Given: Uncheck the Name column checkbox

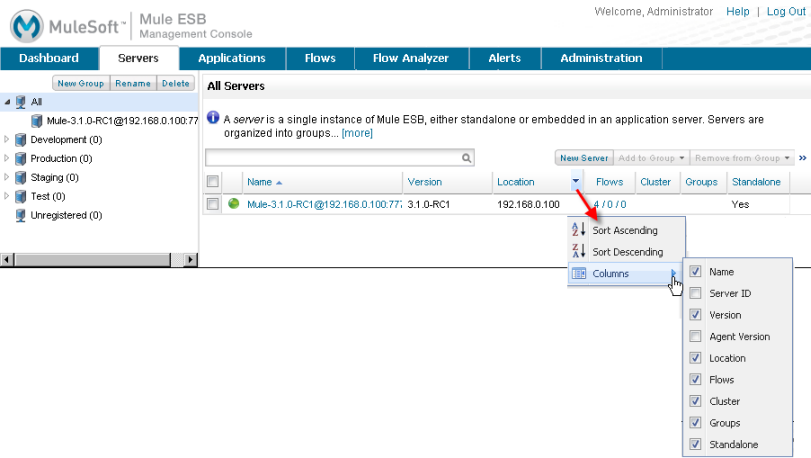Looking at the screenshot, I should (696, 271).
